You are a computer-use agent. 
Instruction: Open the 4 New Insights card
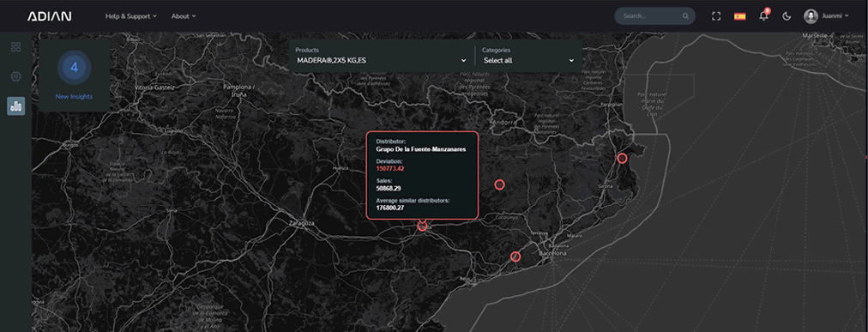pyautogui.click(x=74, y=75)
